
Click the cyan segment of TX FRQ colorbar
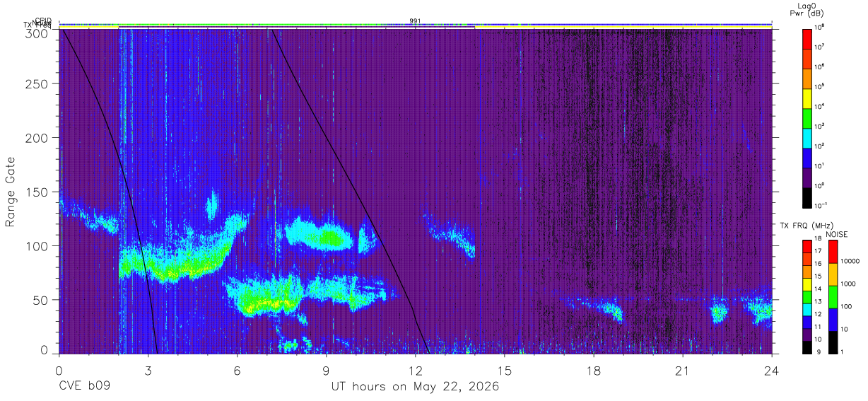click(807, 309)
